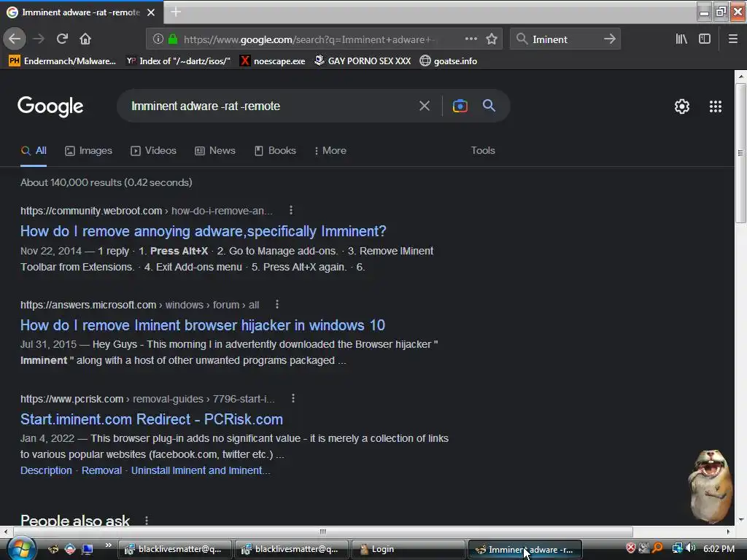Image resolution: width=747 pixels, height=560 pixels.
Task: Switch to first blacklivesmatter@q... taskbar window
Action: coord(175,549)
